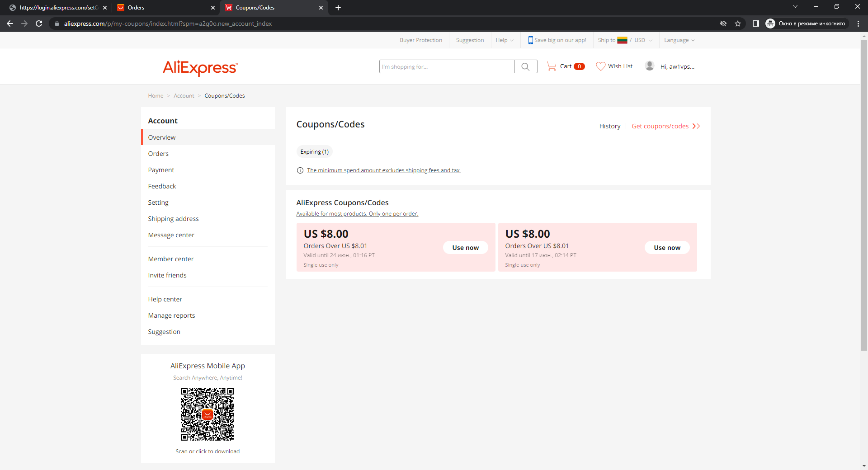Open Buyer Protection link

point(421,40)
